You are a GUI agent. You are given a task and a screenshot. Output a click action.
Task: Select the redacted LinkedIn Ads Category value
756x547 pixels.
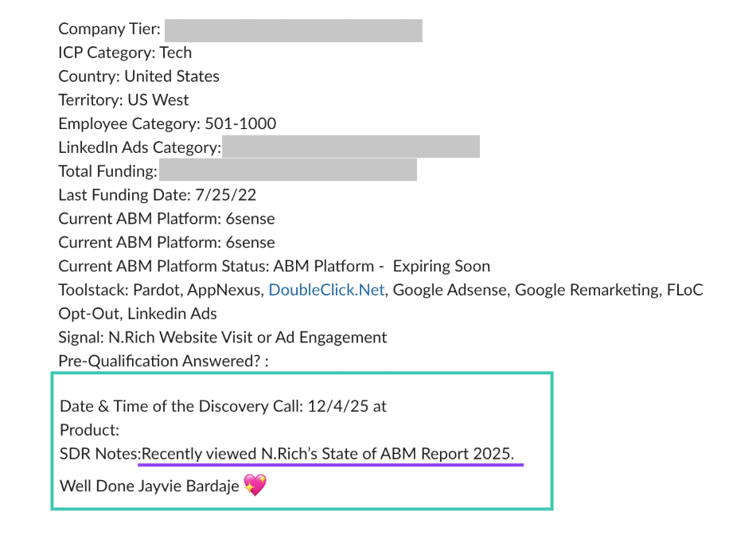coord(351,147)
